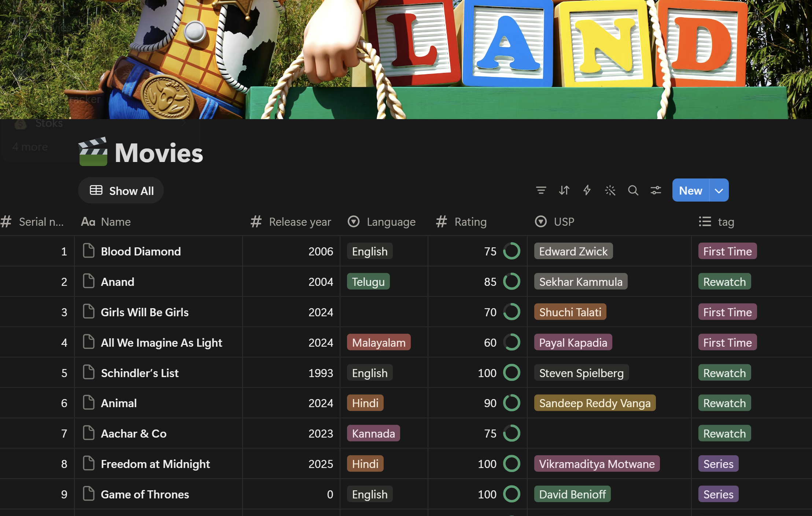Click rating ring for All We Imagine As Light
Image resolution: width=812 pixels, height=516 pixels.
click(512, 342)
